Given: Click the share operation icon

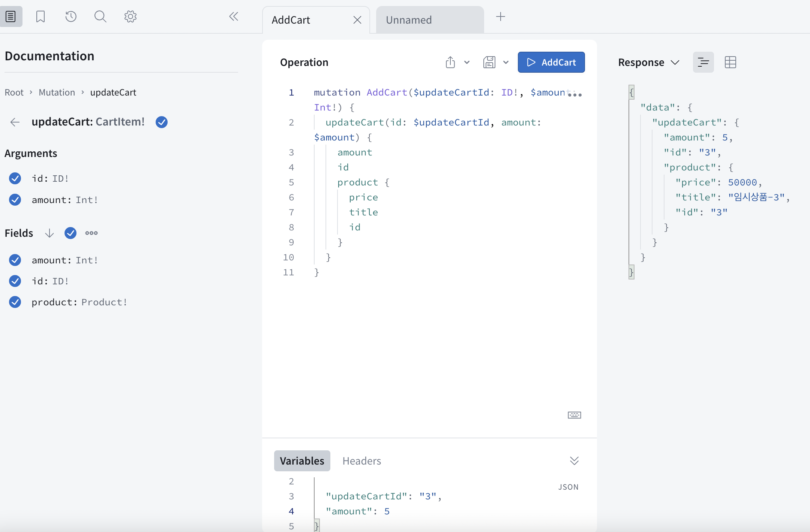Looking at the screenshot, I should [x=450, y=62].
